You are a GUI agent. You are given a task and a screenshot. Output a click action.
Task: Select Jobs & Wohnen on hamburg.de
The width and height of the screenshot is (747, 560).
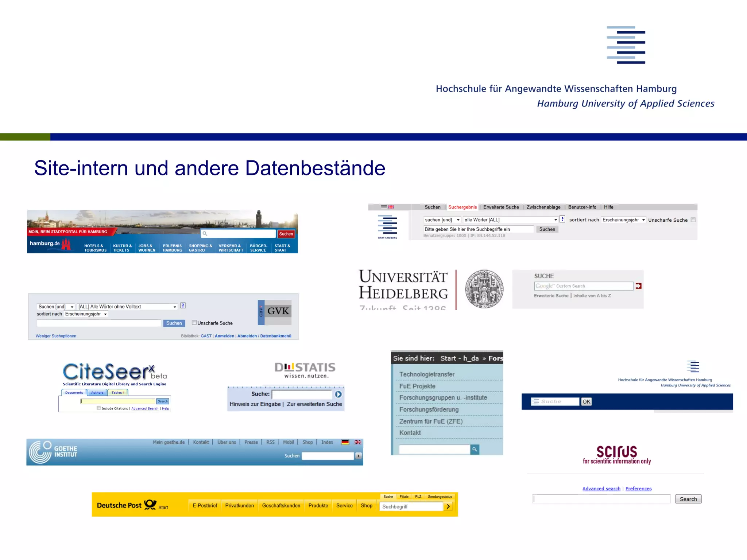point(147,248)
